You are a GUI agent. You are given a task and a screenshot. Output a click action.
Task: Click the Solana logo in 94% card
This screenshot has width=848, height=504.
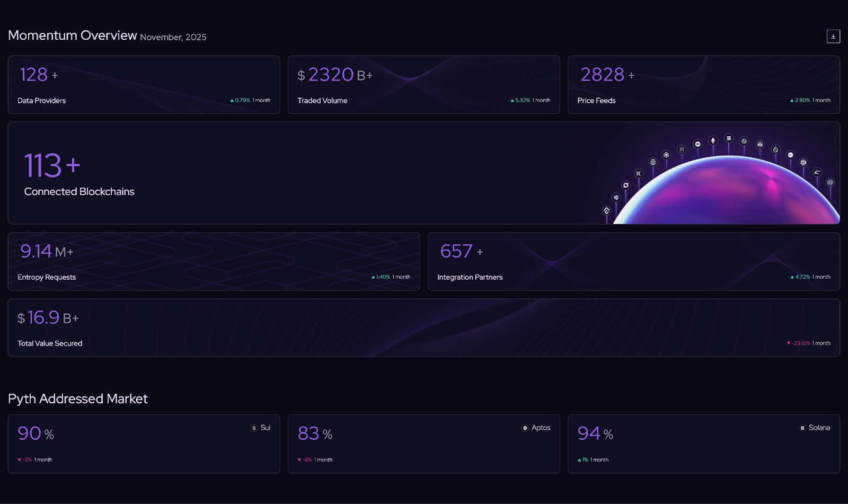coord(802,428)
